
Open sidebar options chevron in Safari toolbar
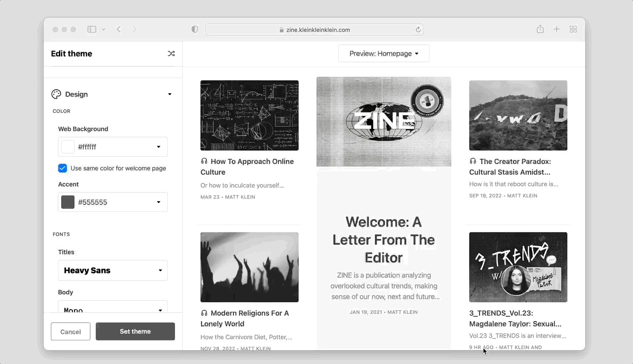(x=104, y=29)
